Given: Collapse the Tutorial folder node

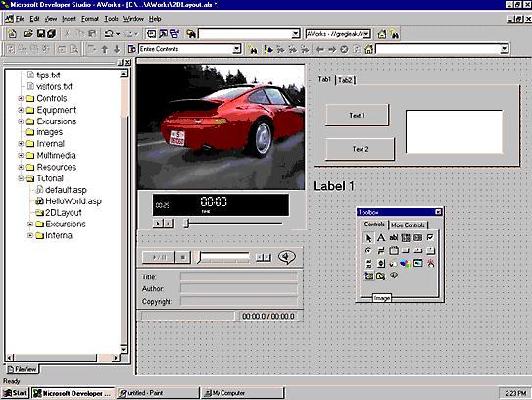Looking at the screenshot, I should click(x=21, y=178).
